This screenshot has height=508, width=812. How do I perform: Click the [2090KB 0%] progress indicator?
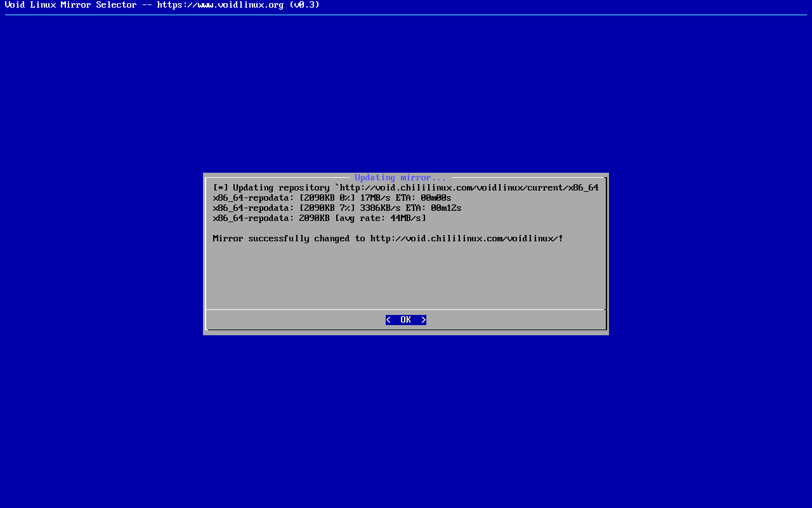pyautogui.click(x=327, y=198)
